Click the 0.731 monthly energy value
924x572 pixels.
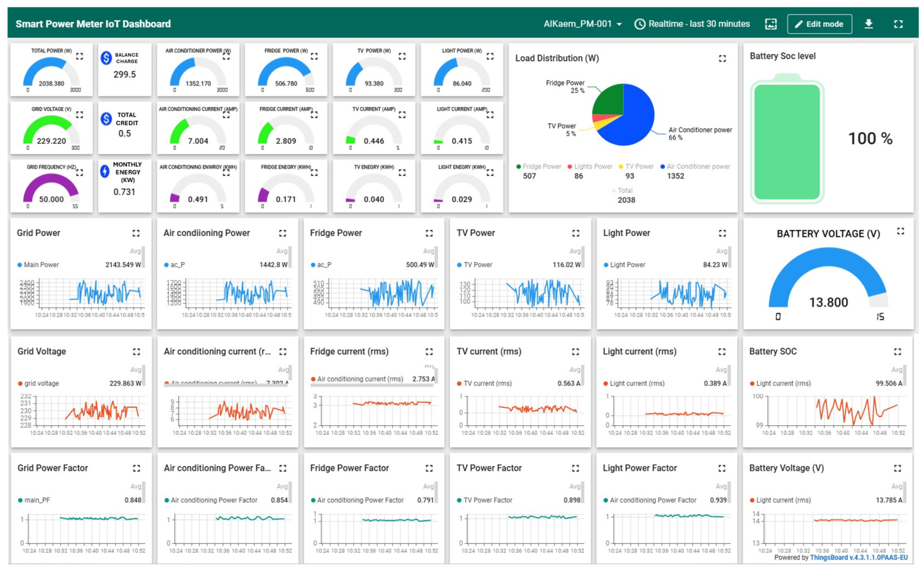(125, 192)
